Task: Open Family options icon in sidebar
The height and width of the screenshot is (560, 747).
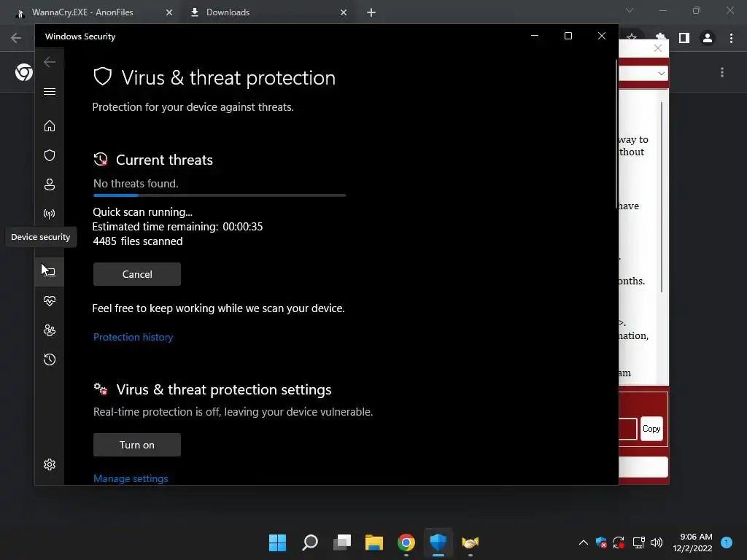Action: (x=50, y=330)
